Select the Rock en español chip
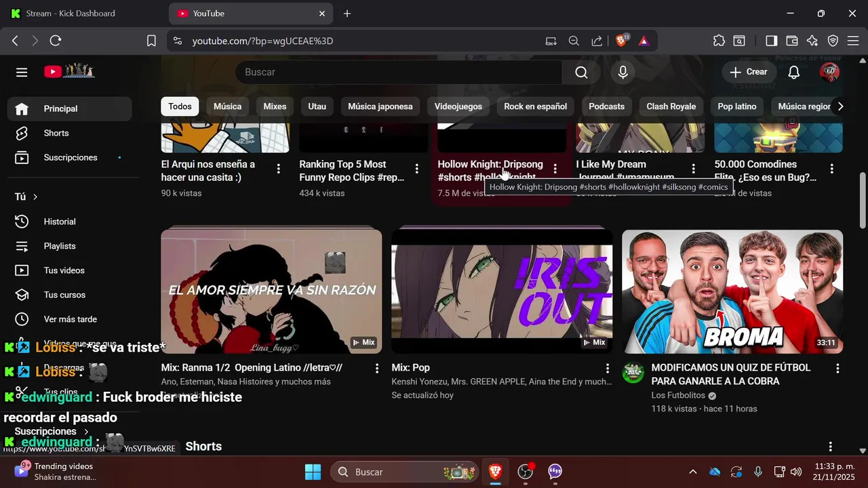The image size is (868, 488). tap(535, 106)
